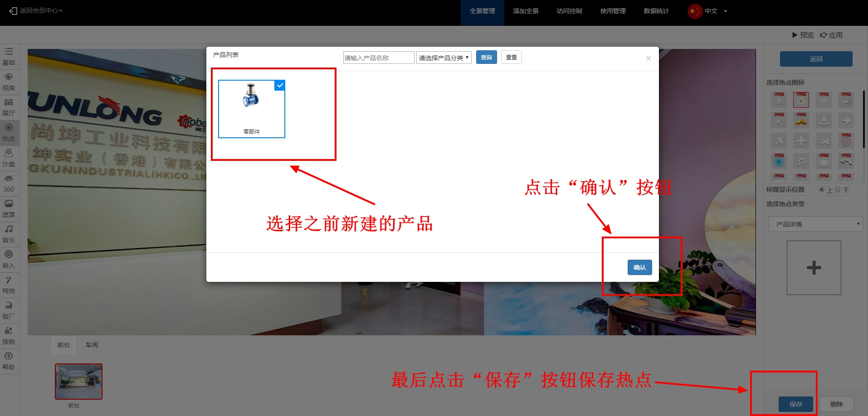868x416 pixels.
Task: Select the 视角 view angle sidebar icon
Action: [x=9, y=81]
